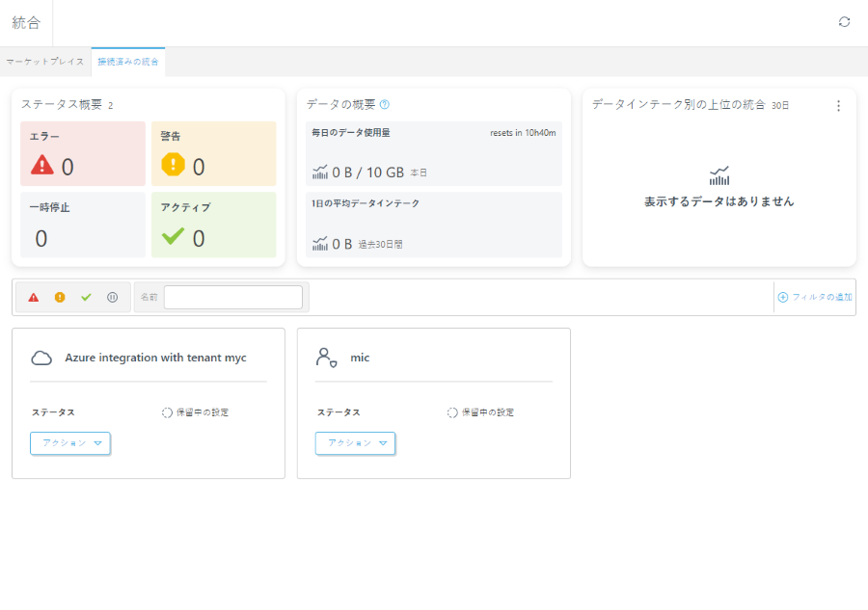Click 保留中の設定 text on Azure card
Viewport: 868px width, 610px height.
tap(203, 412)
